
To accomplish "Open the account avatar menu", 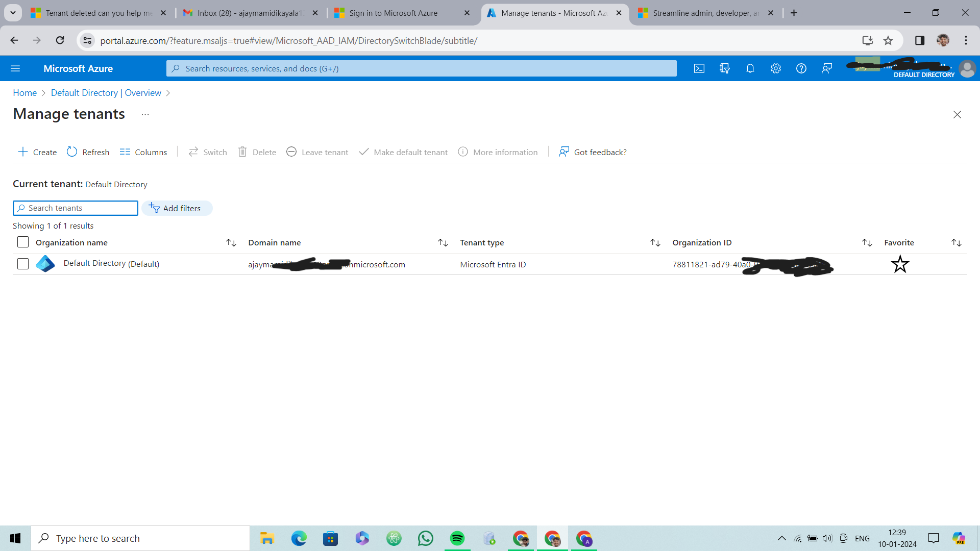I will (967, 68).
